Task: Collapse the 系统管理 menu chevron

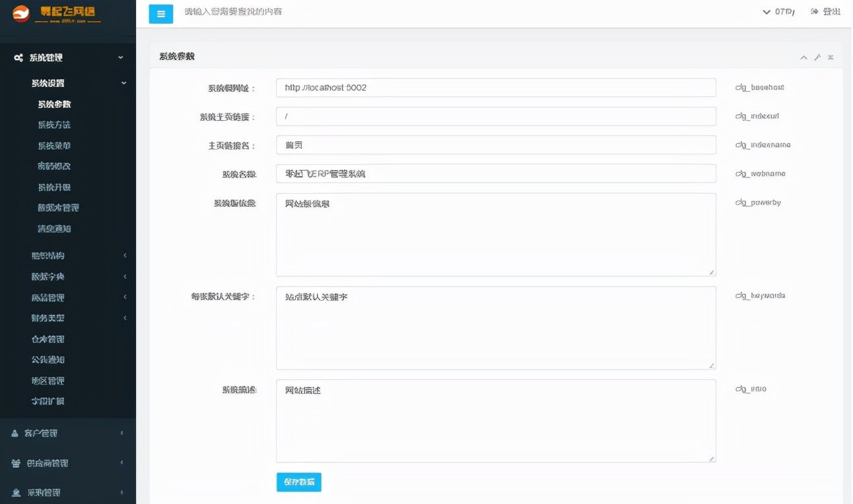Action: click(121, 58)
